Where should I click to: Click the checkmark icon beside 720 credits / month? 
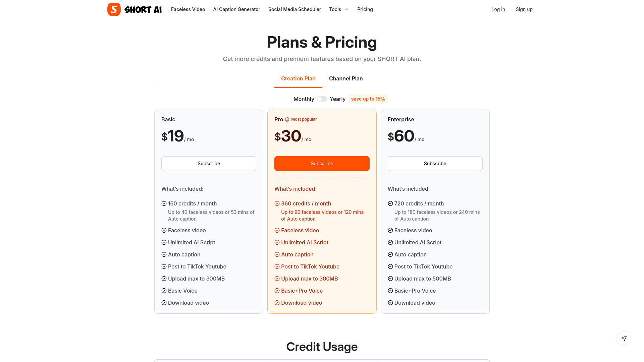pos(390,203)
